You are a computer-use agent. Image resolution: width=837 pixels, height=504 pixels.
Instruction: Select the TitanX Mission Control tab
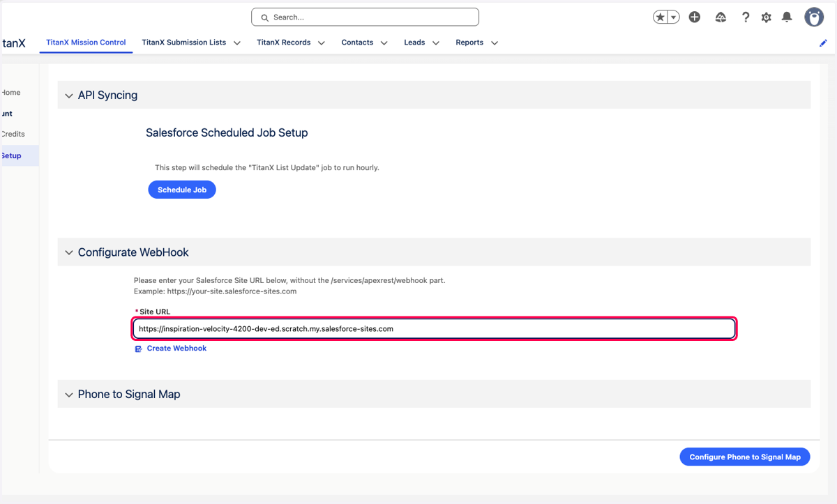pyautogui.click(x=86, y=43)
